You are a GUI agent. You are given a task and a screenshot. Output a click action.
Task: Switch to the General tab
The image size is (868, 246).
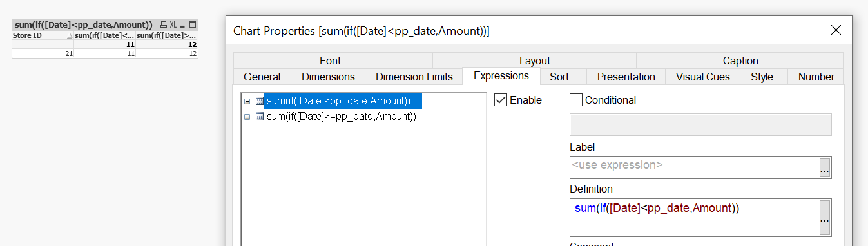pos(262,77)
